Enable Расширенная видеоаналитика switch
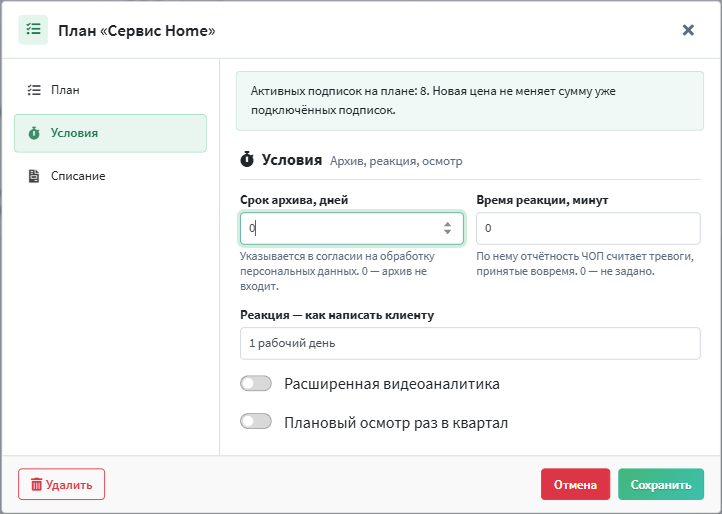The image size is (722, 514). (x=256, y=383)
